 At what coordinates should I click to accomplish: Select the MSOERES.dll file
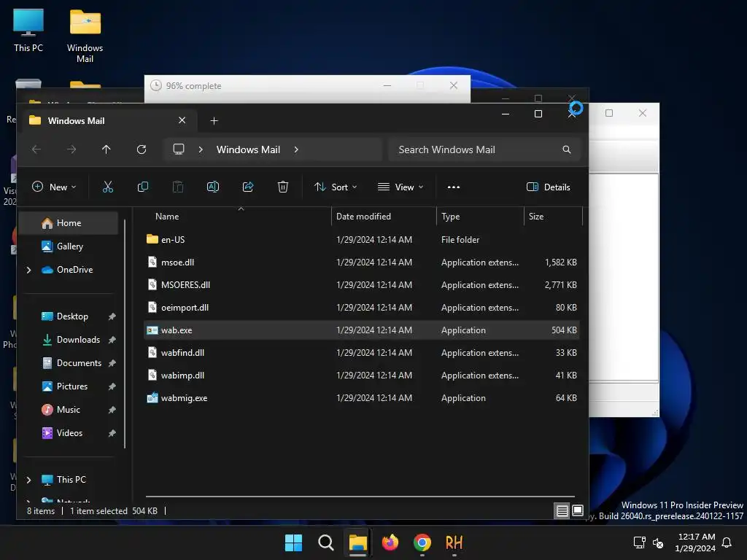click(362, 285)
